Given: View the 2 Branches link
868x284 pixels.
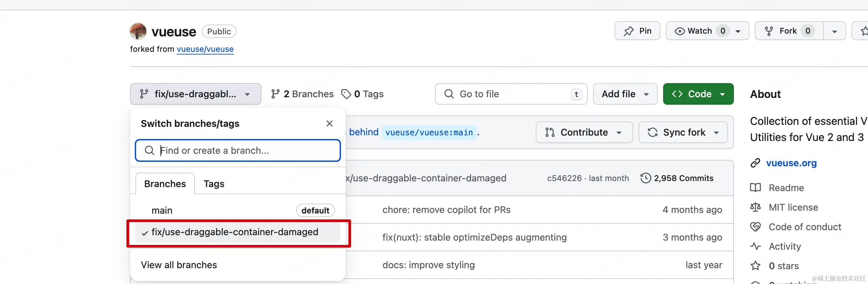Looking at the screenshot, I should 302,94.
